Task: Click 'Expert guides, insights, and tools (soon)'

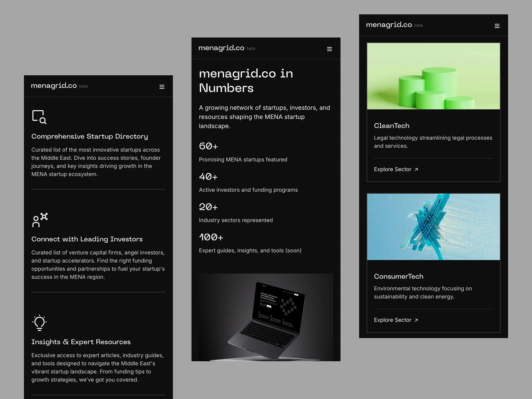Action: point(250,250)
